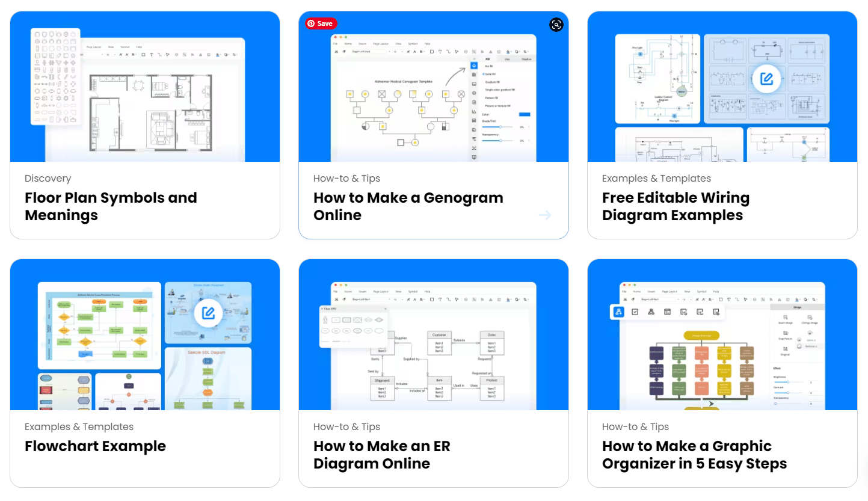Open "Free Editable Wiring Diagram Examples" title
The height and width of the screenshot is (501, 868).
[676, 206]
